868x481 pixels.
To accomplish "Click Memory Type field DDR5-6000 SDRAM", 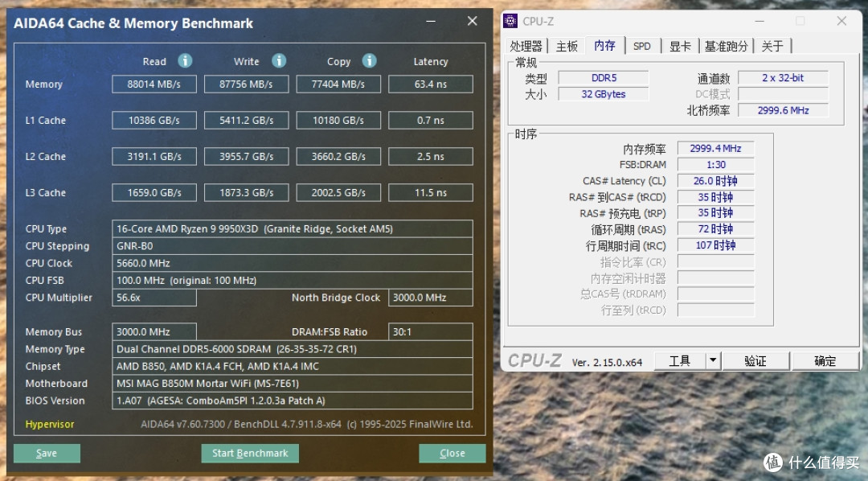I will pos(293,349).
